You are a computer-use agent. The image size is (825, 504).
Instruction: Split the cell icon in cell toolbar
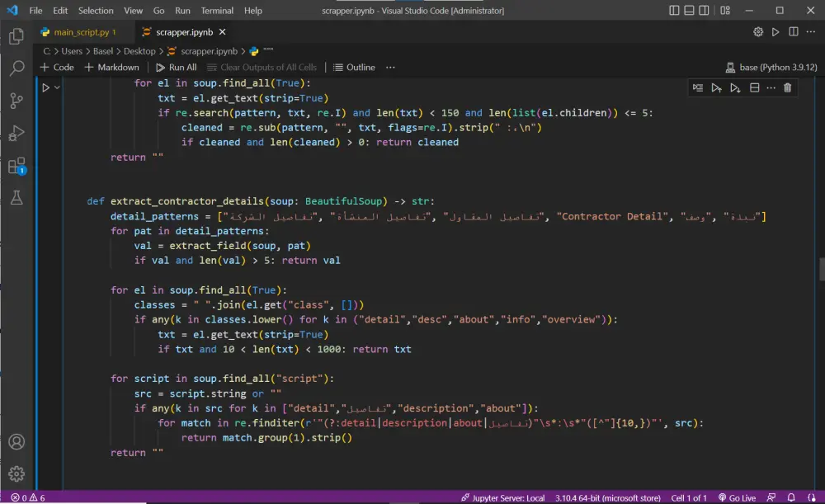pos(755,88)
